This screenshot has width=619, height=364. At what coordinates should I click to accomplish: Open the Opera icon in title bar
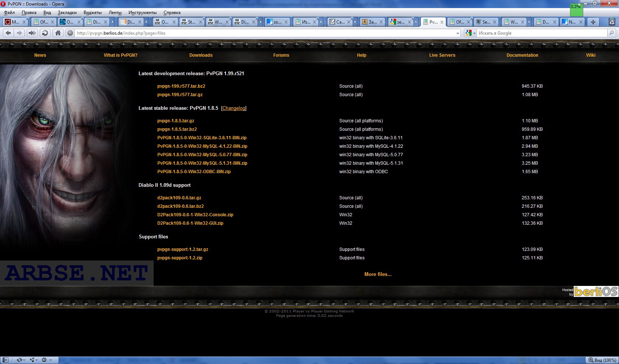[3, 4]
